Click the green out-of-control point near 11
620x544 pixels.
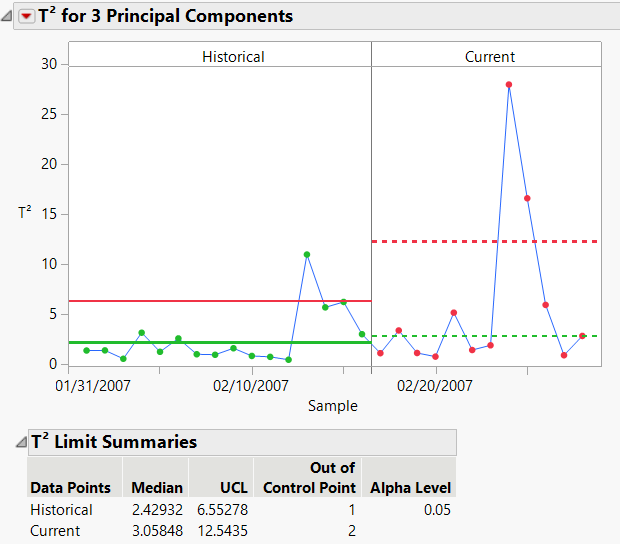coord(307,254)
